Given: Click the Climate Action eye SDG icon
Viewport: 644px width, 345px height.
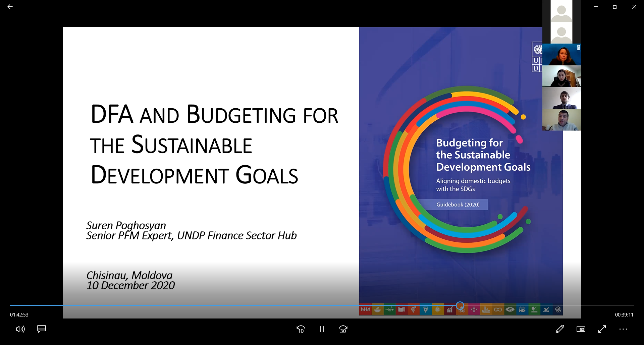Looking at the screenshot, I should [510, 309].
